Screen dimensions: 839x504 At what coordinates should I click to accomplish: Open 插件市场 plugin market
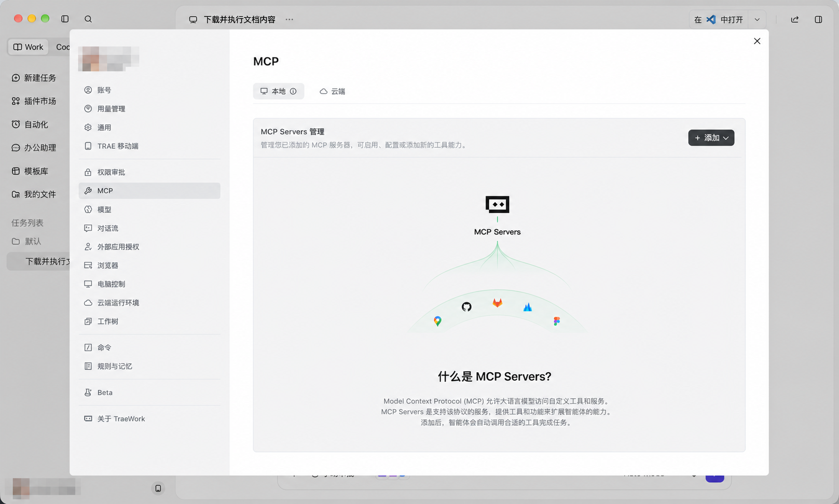point(34,101)
